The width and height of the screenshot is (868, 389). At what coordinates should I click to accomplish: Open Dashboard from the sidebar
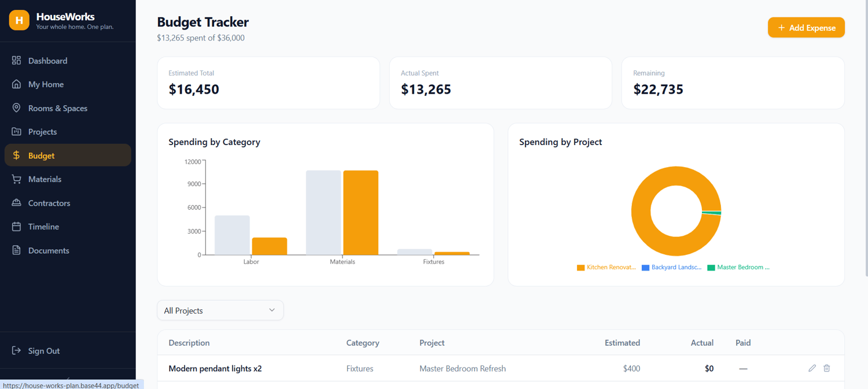pyautogui.click(x=68, y=61)
